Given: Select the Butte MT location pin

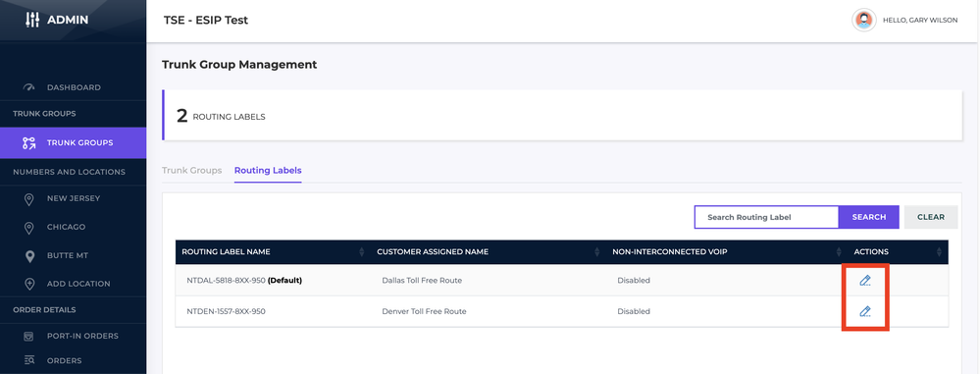Looking at the screenshot, I should pyautogui.click(x=28, y=256).
